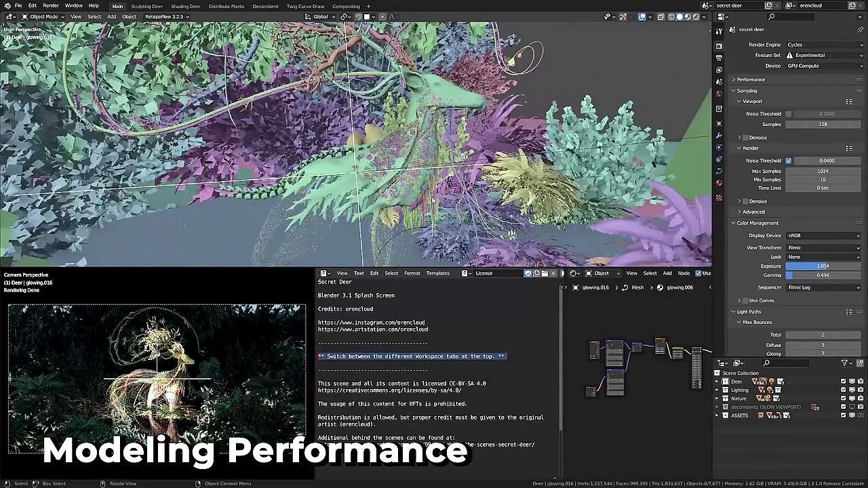
Task: Open the Collection properties tab icon
Action: click(719, 108)
